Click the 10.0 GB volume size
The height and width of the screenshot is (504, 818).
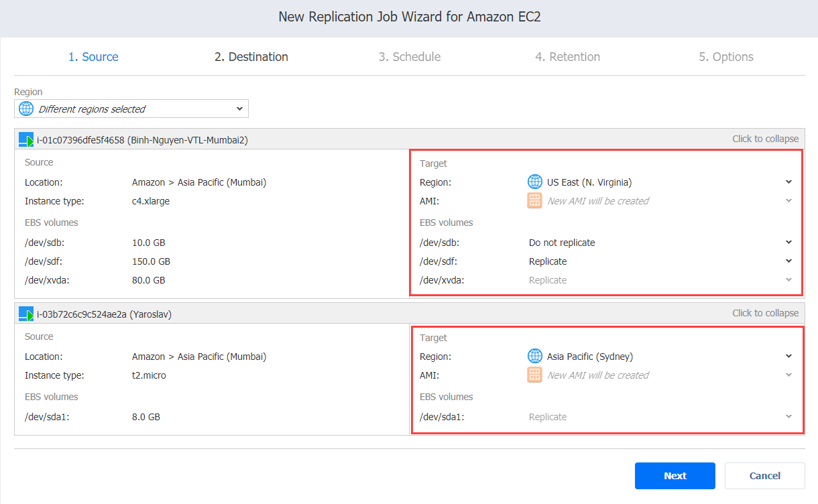pyautogui.click(x=149, y=243)
